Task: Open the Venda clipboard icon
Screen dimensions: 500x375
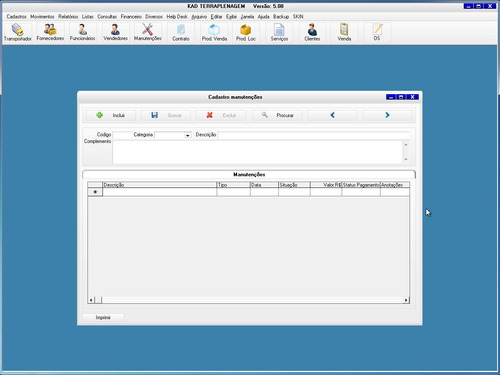Action: pyautogui.click(x=344, y=32)
